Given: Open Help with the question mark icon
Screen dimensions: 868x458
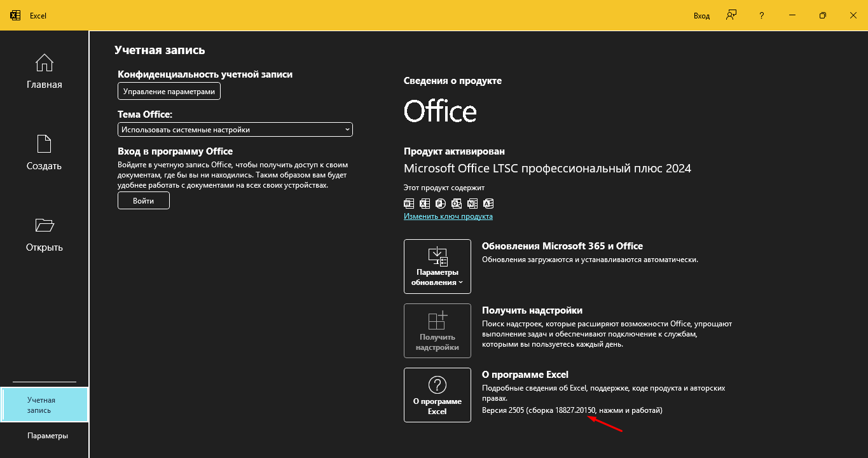Looking at the screenshot, I should 762,15.
